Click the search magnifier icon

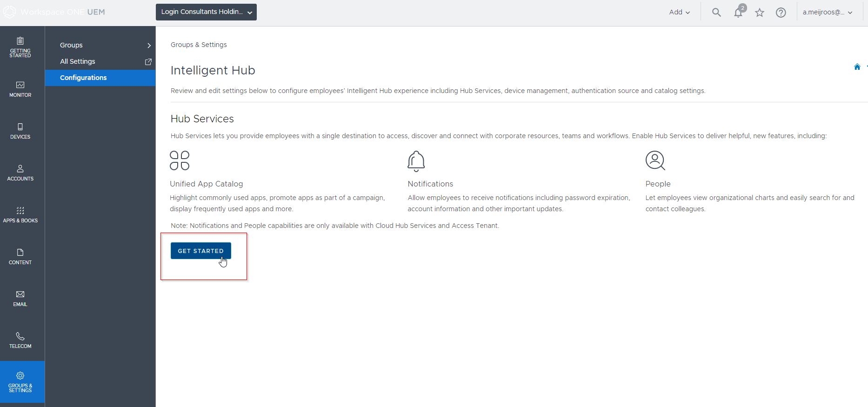716,12
